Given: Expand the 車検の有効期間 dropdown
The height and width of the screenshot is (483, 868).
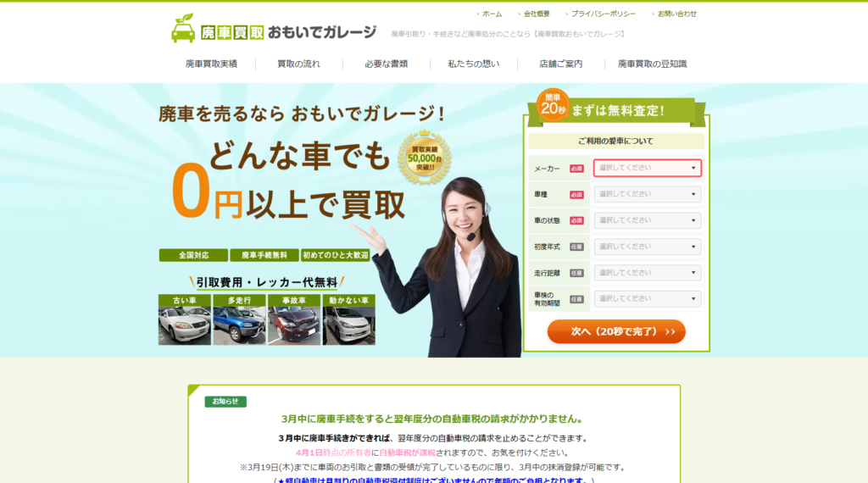Looking at the screenshot, I should [x=647, y=298].
